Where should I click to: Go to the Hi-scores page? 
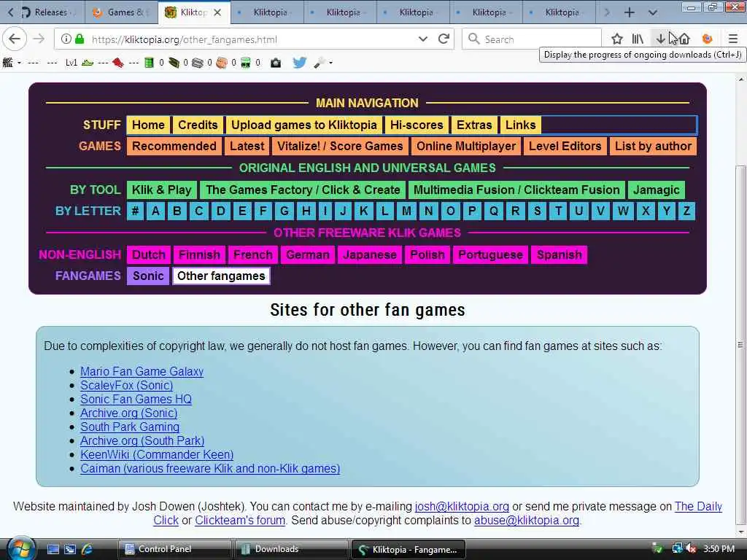(x=417, y=125)
